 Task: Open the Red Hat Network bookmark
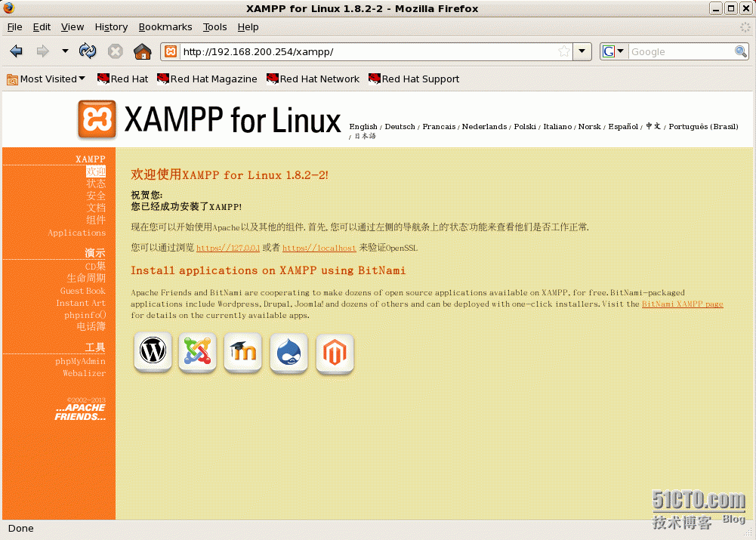click(x=313, y=79)
